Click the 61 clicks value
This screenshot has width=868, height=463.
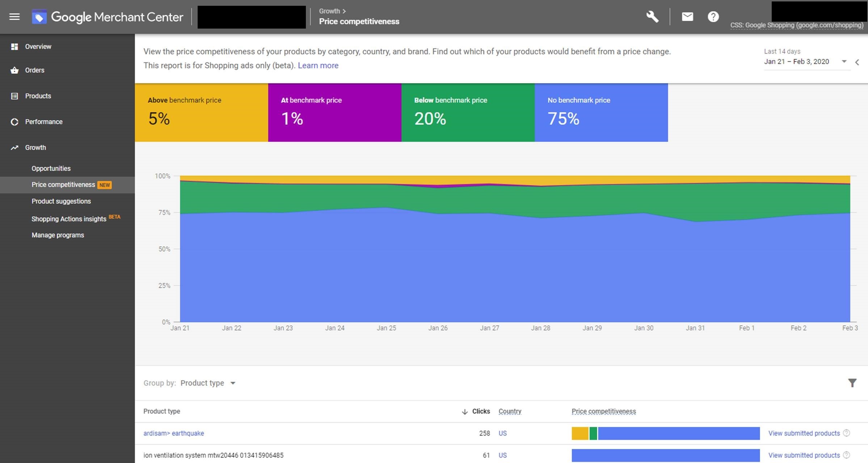[486, 455]
